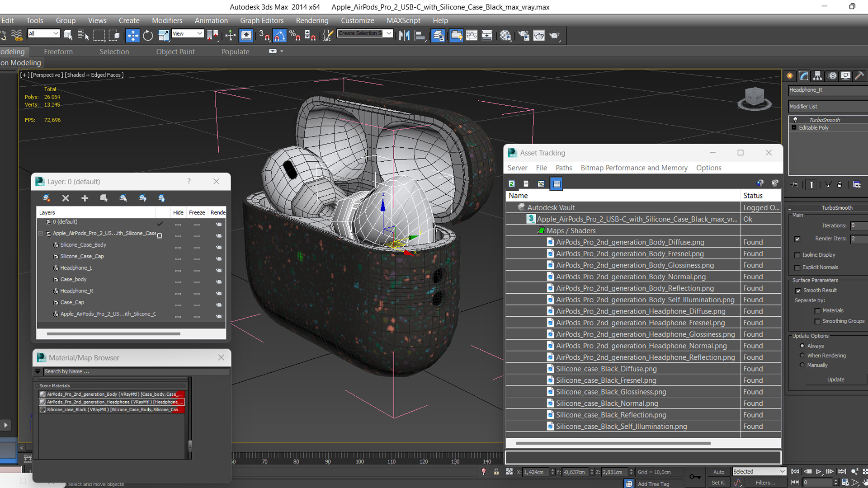The width and height of the screenshot is (868, 488).
Task: Toggle Angle Snap button
Action: pos(279,35)
